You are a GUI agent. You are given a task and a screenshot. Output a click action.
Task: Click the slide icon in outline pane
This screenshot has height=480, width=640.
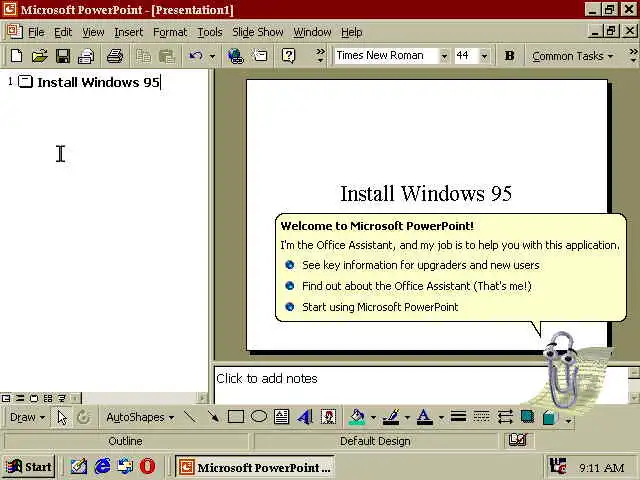[x=25, y=81]
